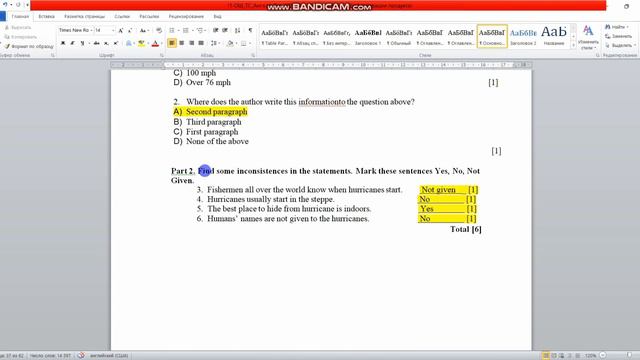Open line spacing options
The height and width of the screenshot is (360, 640).
point(214,43)
